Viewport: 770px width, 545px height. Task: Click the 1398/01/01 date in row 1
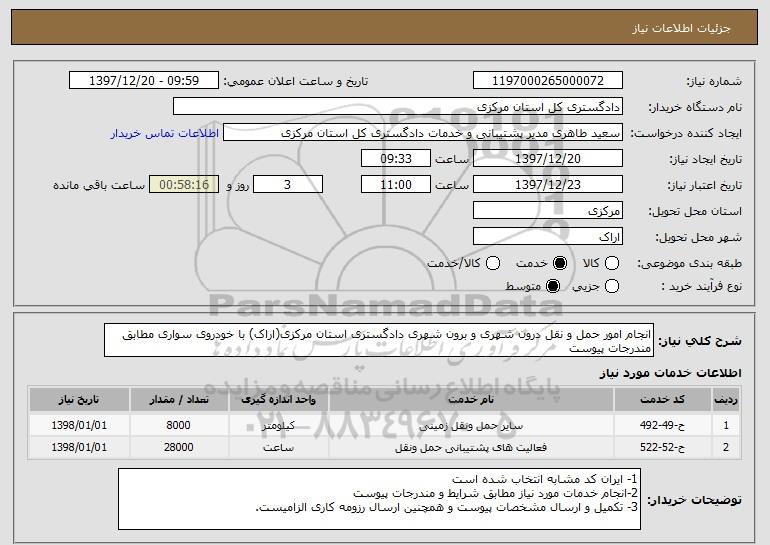point(79,425)
